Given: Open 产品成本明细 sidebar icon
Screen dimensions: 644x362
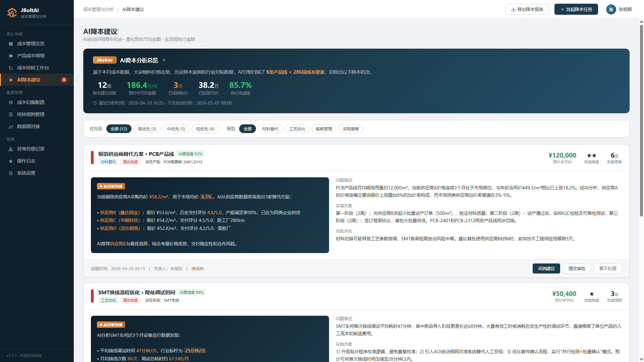Looking at the screenshot, I should (11, 56).
